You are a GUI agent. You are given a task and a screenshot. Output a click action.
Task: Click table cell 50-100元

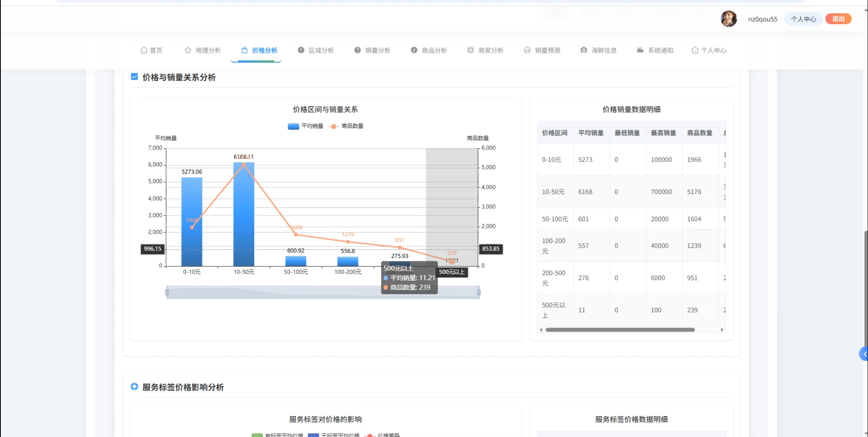tap(555, 219)
